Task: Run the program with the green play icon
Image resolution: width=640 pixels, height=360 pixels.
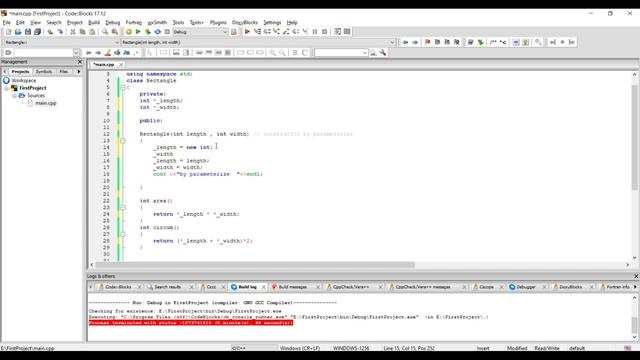Action: tap(138, 32)
